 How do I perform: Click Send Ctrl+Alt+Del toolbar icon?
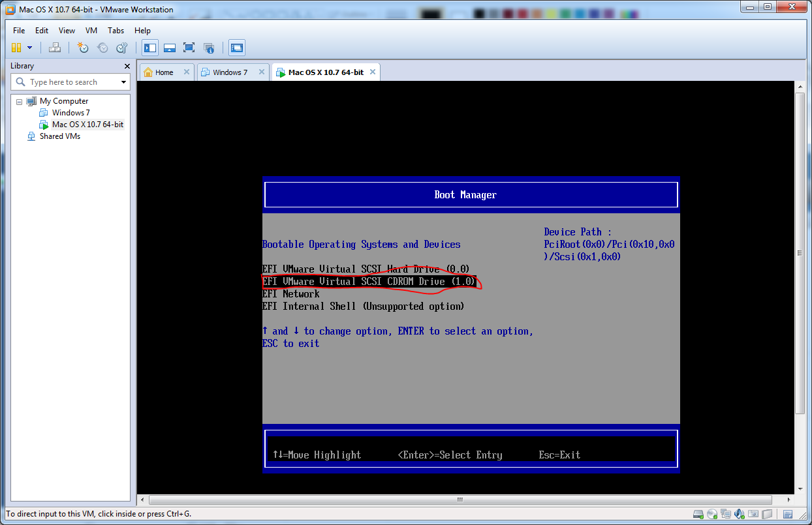(x=55, y=48)
